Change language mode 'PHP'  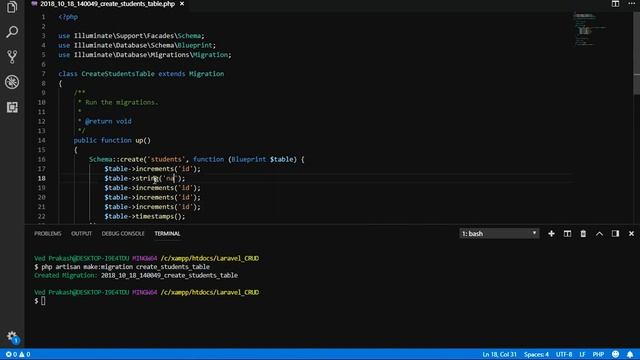pyautogui.click(x=598, y=354)
